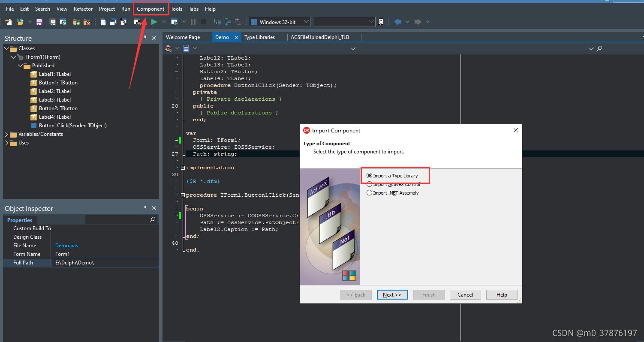Click the green Run button
644x342 pixels.
point(154,22)
